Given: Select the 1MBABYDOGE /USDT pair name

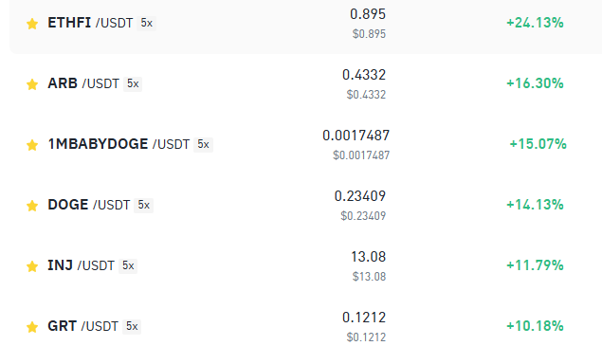Looking at the screenshot, I should [119, 144].
